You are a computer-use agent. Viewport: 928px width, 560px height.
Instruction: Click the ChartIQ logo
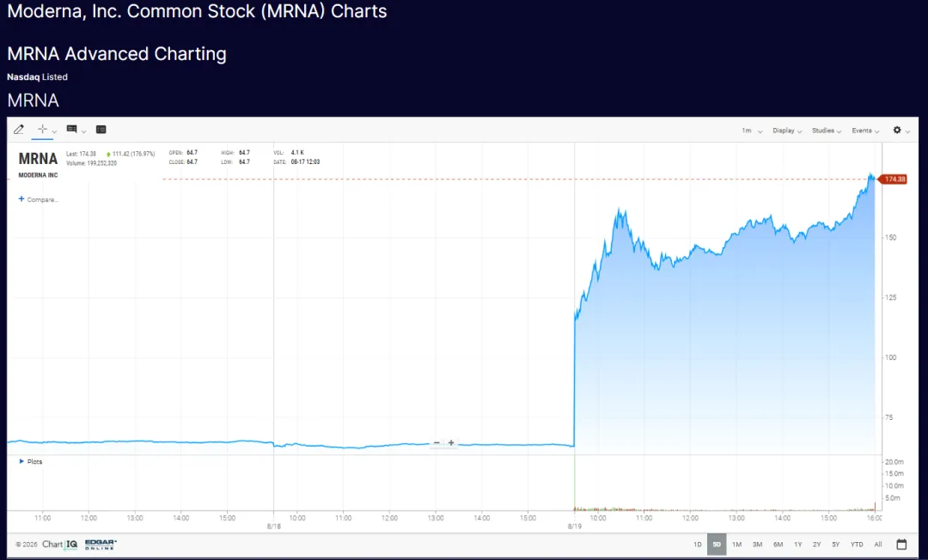[60, 544]
